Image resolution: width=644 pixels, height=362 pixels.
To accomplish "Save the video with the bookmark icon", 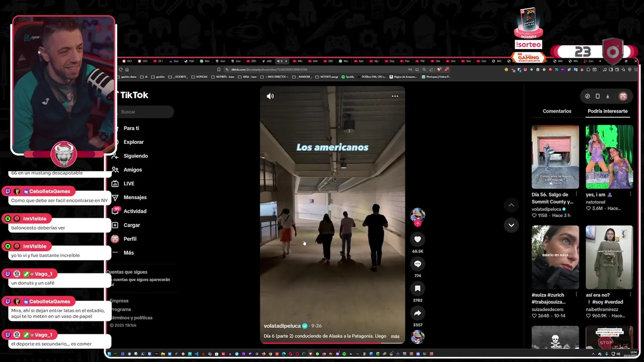I will point(418,289).
